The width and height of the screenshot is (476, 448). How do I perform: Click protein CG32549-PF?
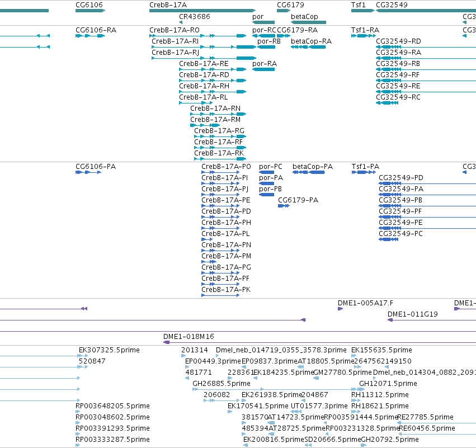pyautogui.click(x=400, y=211)
